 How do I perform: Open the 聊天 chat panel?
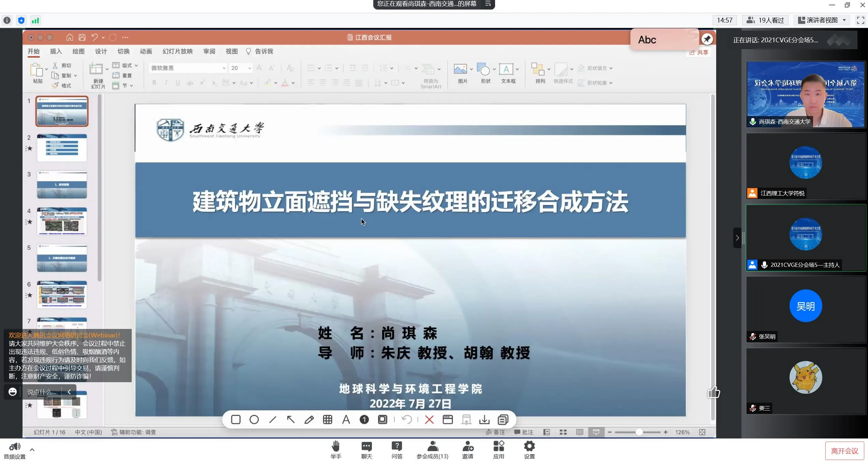coord(366,449)
